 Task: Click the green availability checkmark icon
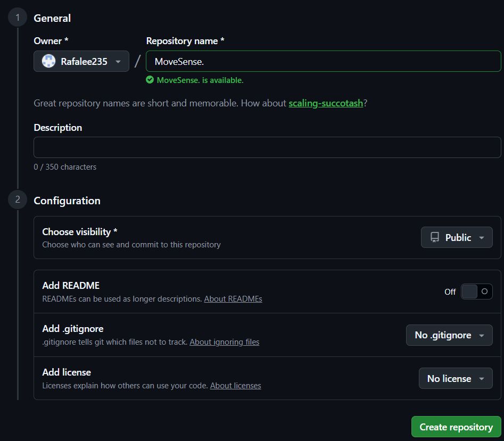coord(150,80)
